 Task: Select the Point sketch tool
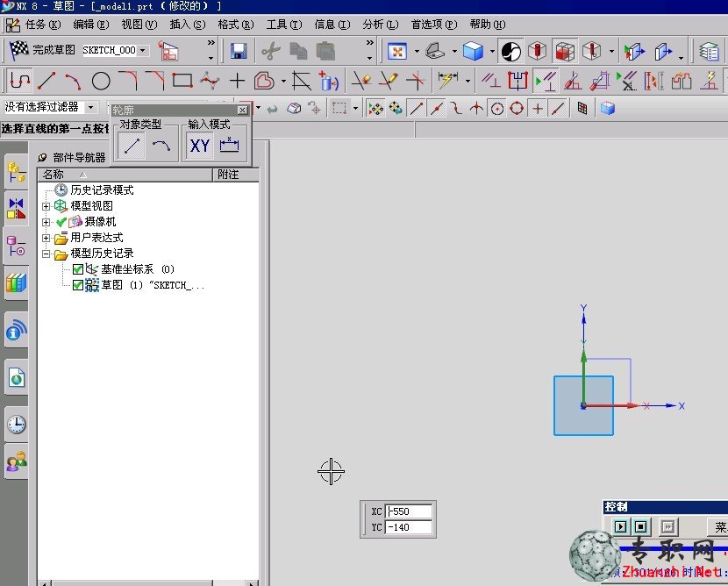pos(237,81)
